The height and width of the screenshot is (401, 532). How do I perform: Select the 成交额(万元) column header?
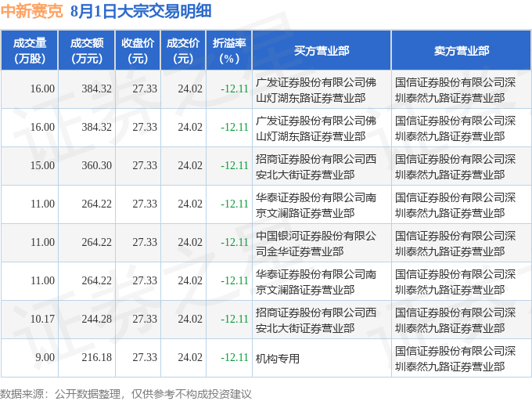coord(87,51)
